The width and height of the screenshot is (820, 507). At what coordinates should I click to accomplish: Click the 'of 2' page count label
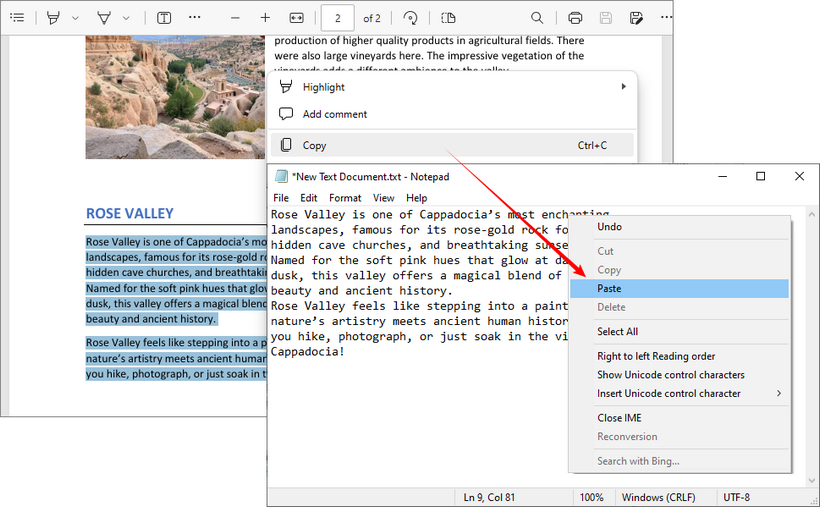(371, 18)
